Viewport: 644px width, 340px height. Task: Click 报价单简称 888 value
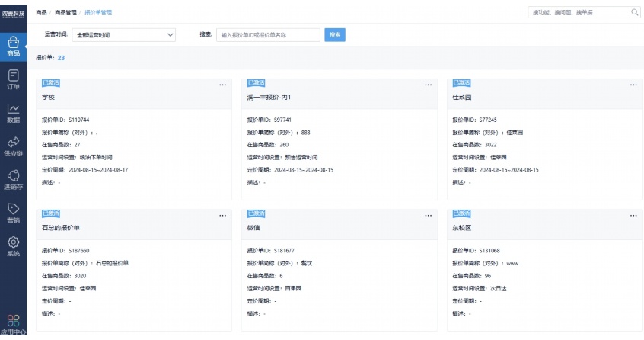click(x=305, y=133)
